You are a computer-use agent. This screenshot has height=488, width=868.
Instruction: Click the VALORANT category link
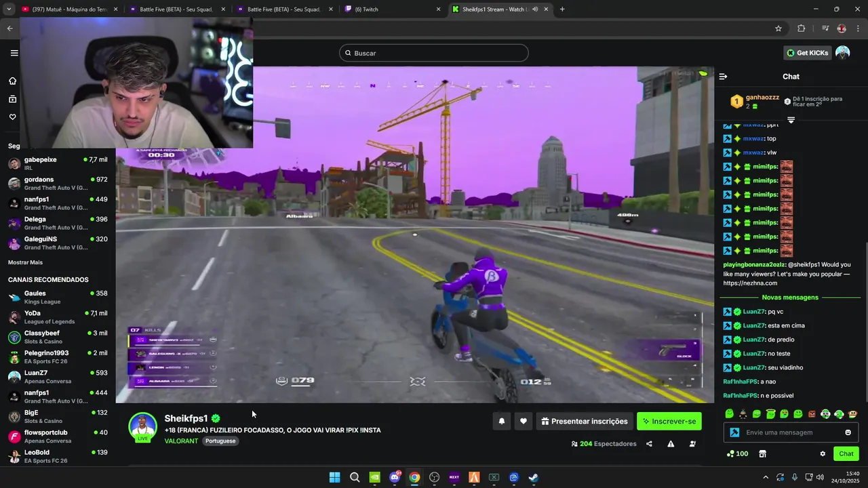click(181, 441)
